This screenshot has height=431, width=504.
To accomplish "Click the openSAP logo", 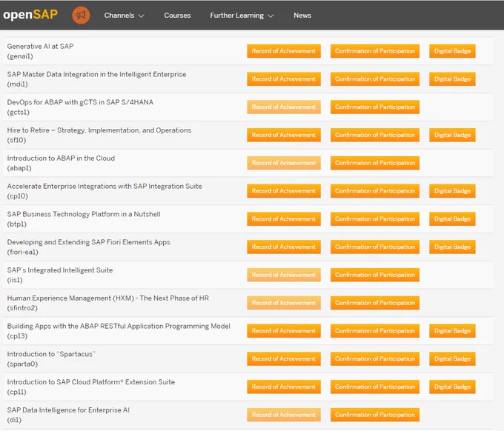I will [x=30, y=15].
